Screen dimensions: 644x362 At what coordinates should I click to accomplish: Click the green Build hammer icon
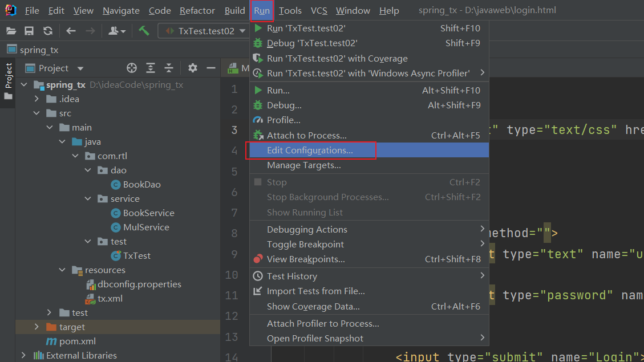coord(144,31)
